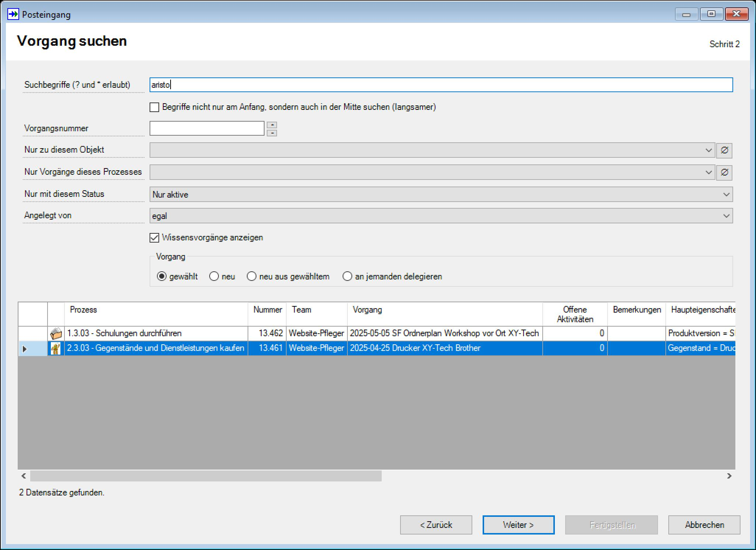Sort by the Nummer column header
This screenshot has height=550, width=756.
pyautogui.click(x=267, y=314)
